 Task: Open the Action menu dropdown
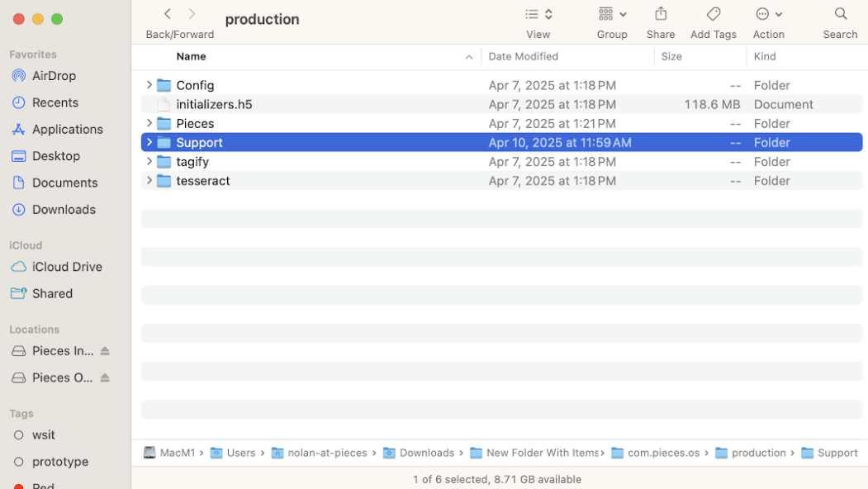pos(769,14)
